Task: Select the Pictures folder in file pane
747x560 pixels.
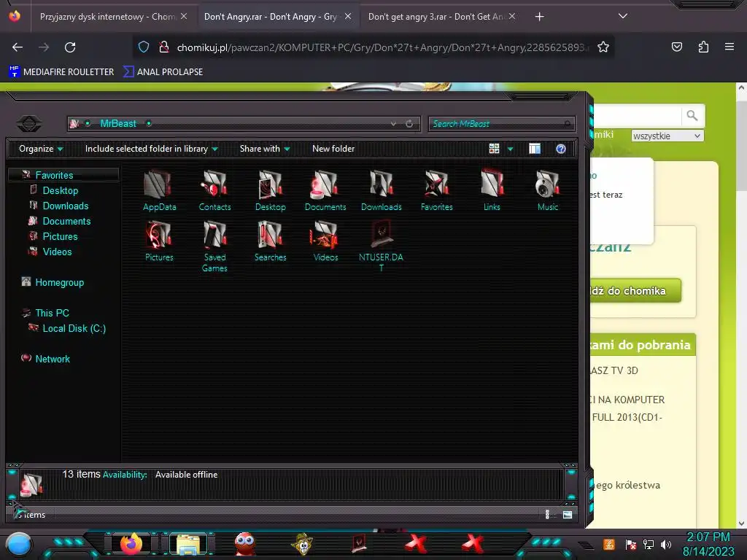Action: pyautogui.click(x=159, y=241)
